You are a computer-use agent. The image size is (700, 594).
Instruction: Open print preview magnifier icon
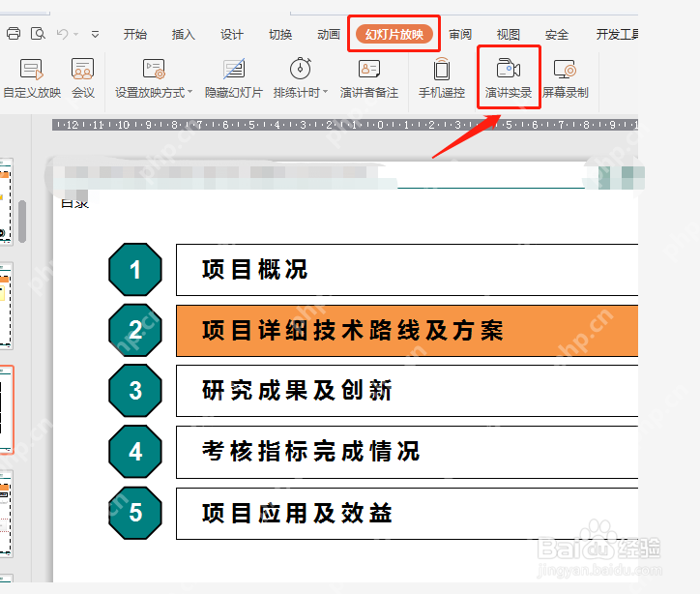[x=38, y=34]
